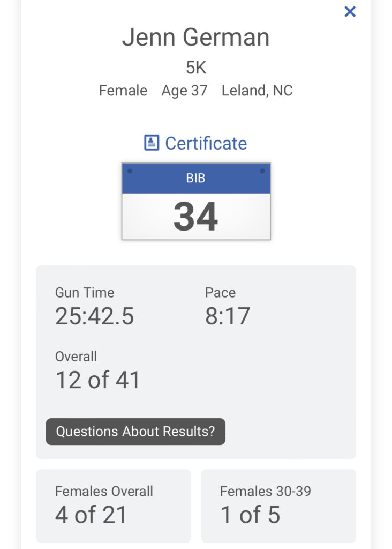The image size is (392, 549).
Task: Open the Females Overall 4 of 21 card
Action: (x=114, y=506)
